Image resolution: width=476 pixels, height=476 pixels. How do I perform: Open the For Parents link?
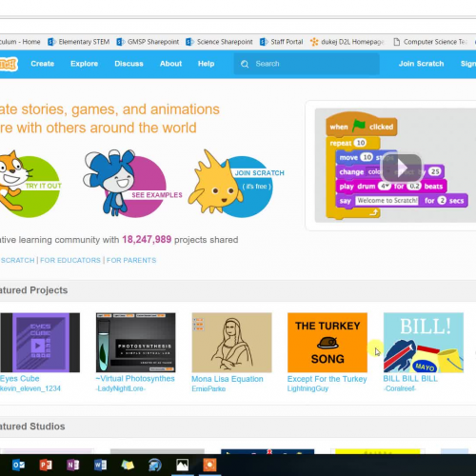(131, 260)
